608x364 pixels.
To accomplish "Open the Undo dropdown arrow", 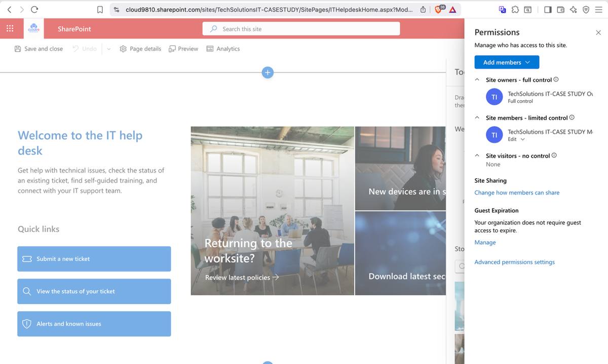I will coord(108,49).
